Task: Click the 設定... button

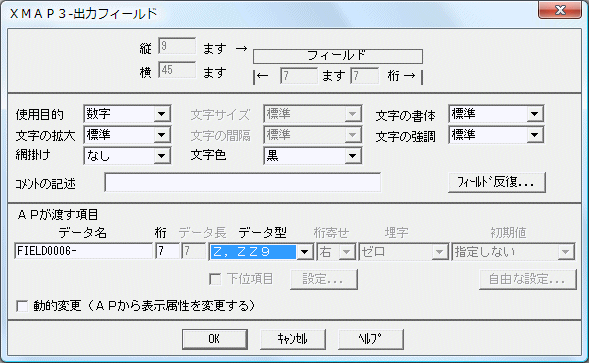Action: click(x=323, y=279)
